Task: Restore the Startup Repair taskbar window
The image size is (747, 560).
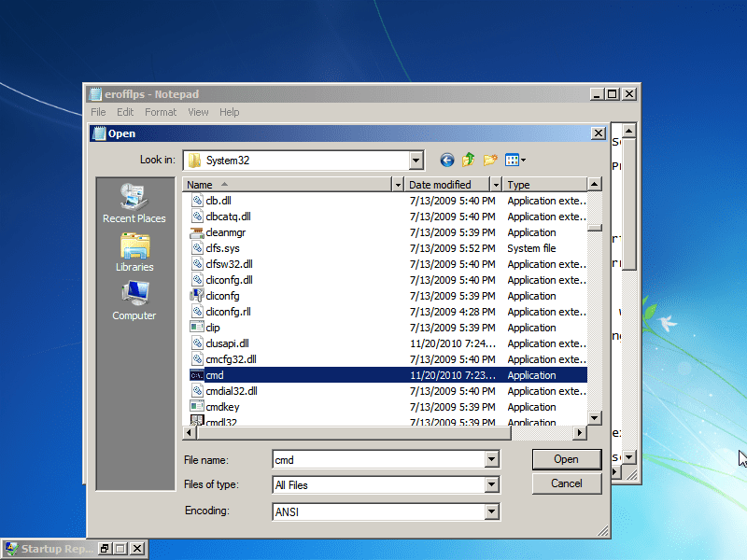Action: pos(105,549)
